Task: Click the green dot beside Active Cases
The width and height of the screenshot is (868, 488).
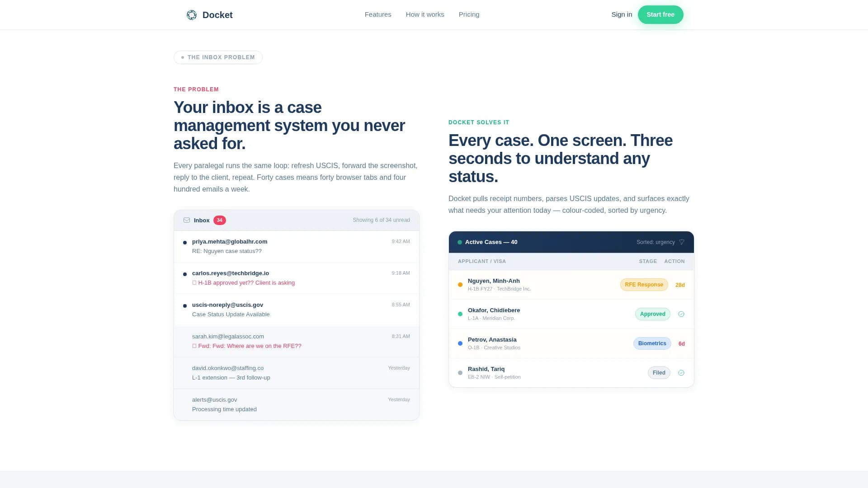Action: 460,242
